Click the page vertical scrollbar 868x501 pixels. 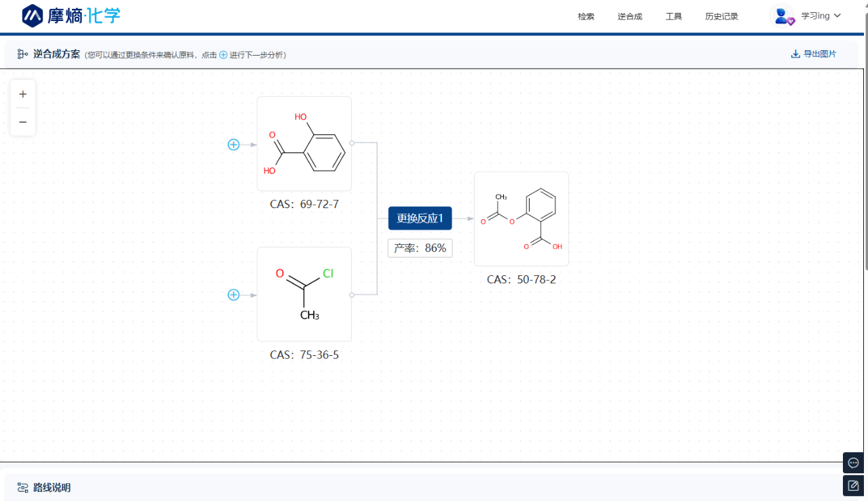[865, 136]
